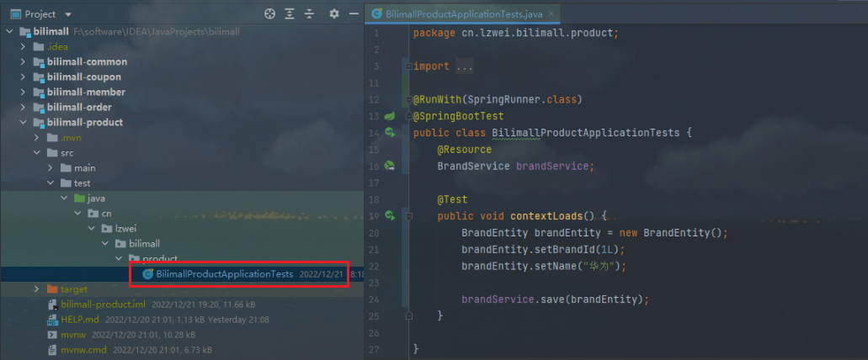868x360 pixels.
Task: Expand the .mvn folder
Action: [x=36, y=138]
